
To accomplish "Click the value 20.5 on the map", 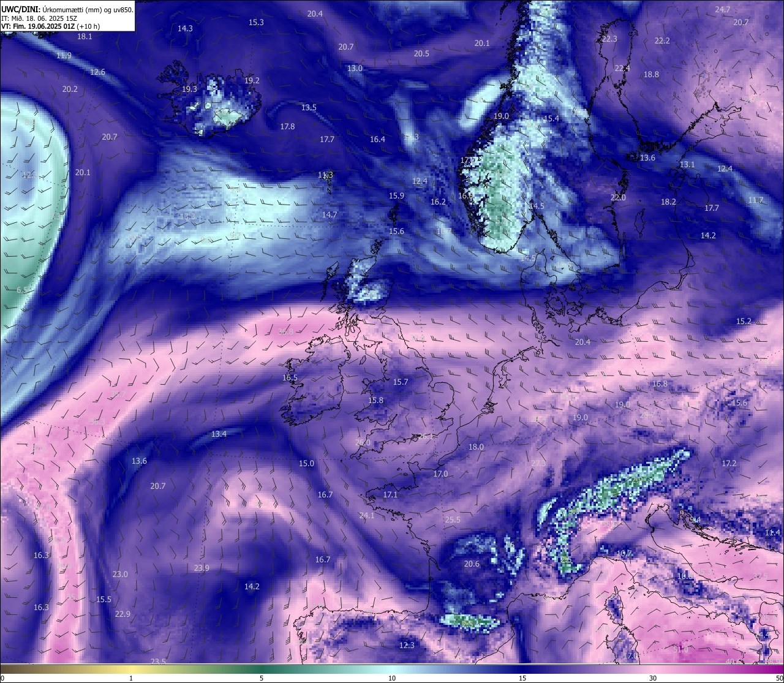I will tap(421, 54).
